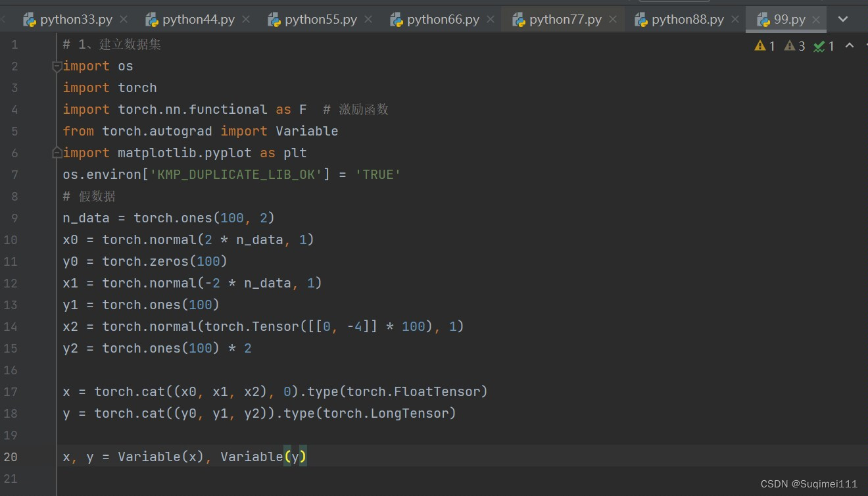Close the python77.py tab
This screenshot has width=868, height=496.
[x=613, y=20]
